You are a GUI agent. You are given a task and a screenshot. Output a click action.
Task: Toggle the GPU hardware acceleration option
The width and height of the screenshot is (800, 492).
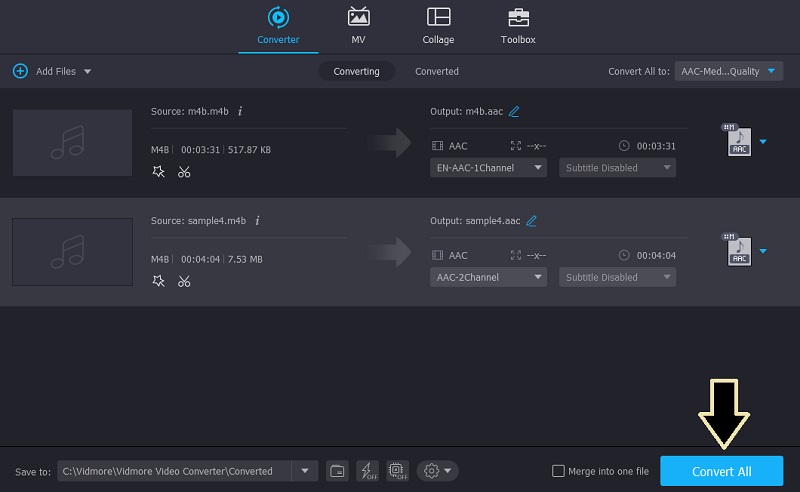396,471
